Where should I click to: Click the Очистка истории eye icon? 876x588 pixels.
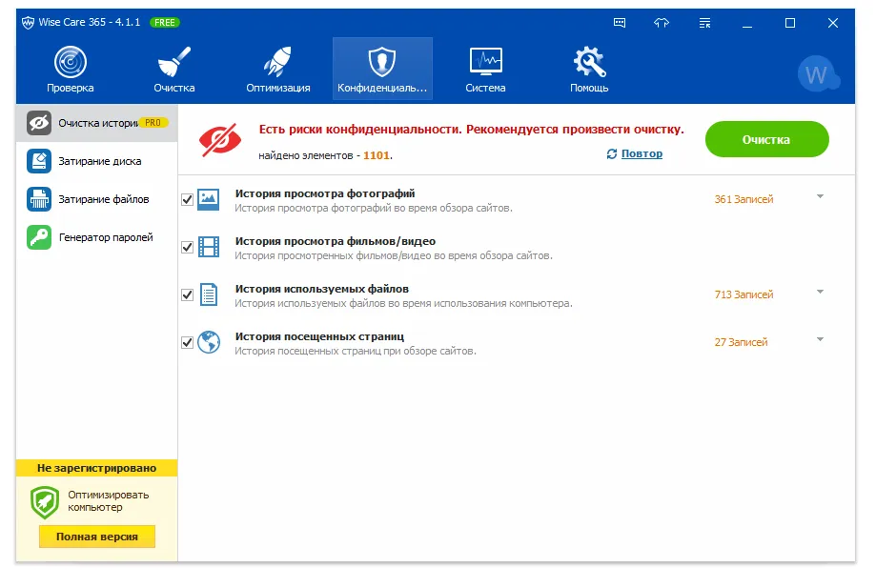click(x=39, y=123)
